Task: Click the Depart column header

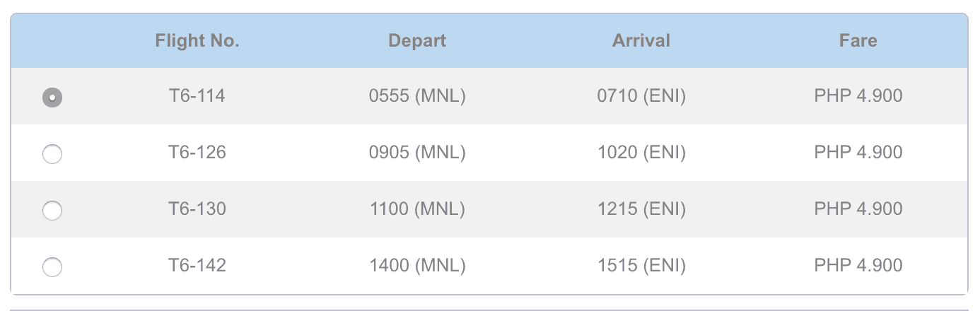Action: (417, 40)
